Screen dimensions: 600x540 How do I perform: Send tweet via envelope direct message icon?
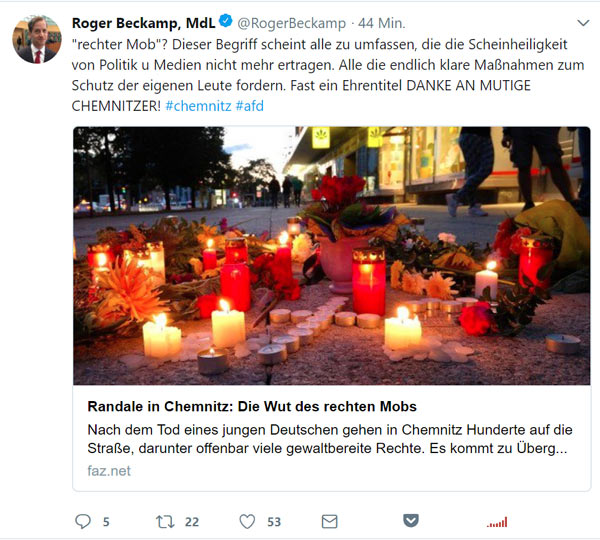tap(329, 521)
